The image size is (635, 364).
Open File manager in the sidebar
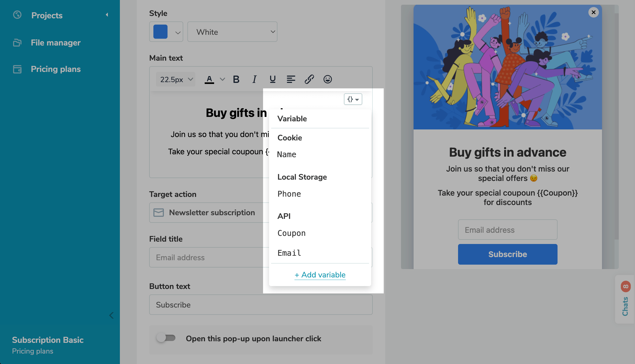click(55, 43)
